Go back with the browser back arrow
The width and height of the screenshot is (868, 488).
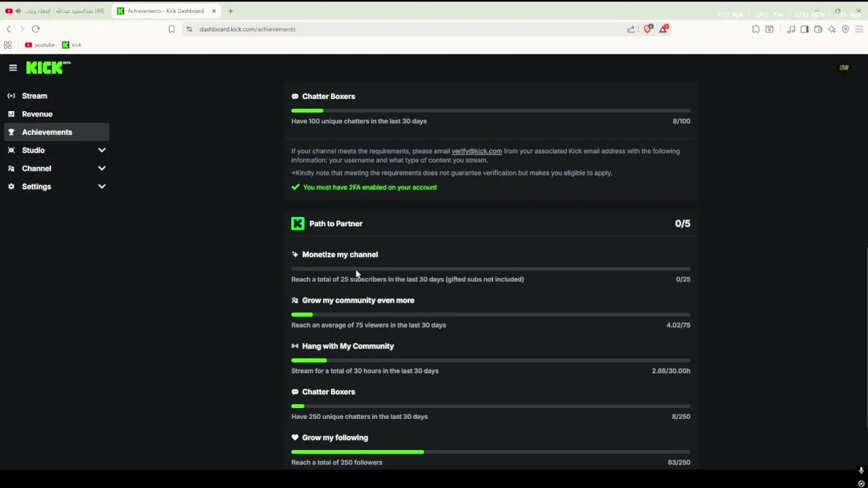9,29
